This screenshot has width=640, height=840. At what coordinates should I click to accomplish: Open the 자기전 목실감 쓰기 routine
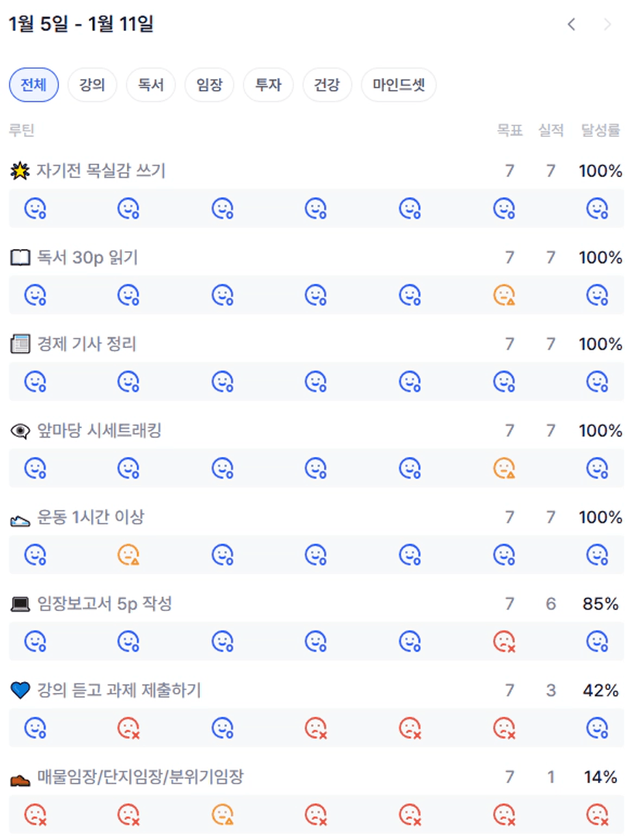click(x=101, y=171)
